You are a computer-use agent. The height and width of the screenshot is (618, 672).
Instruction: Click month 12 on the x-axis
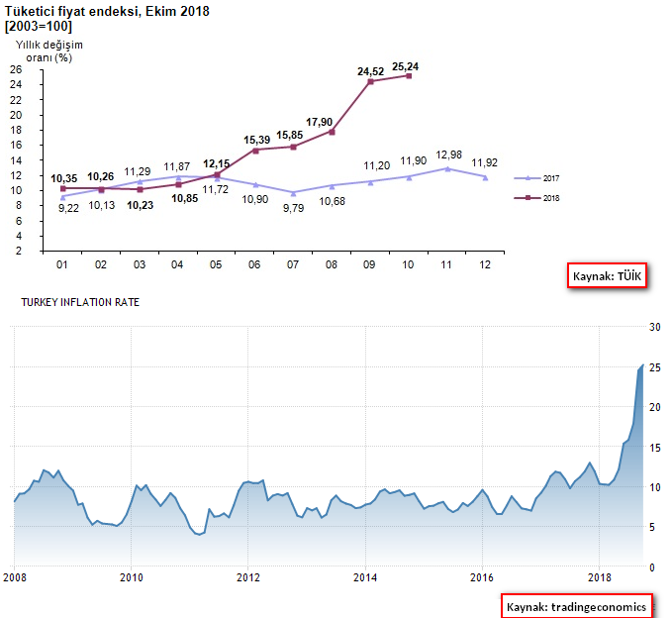pyautogui.click(x=485, y=264)
